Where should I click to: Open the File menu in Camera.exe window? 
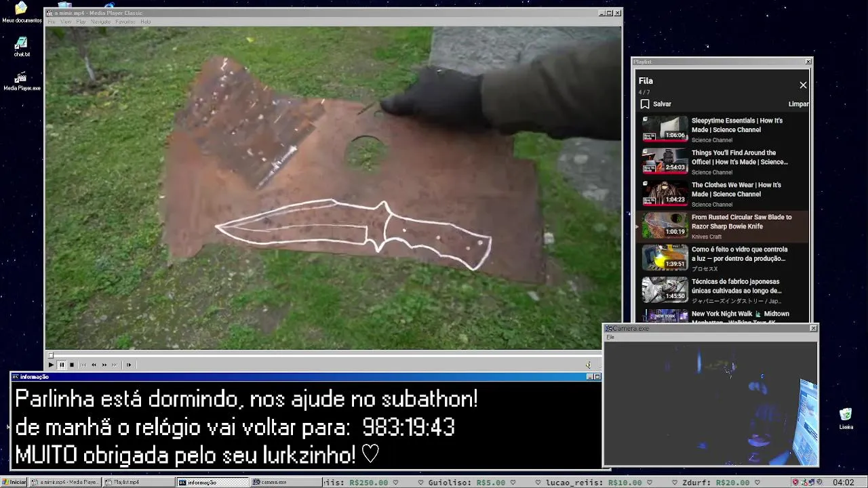(610, 337)
